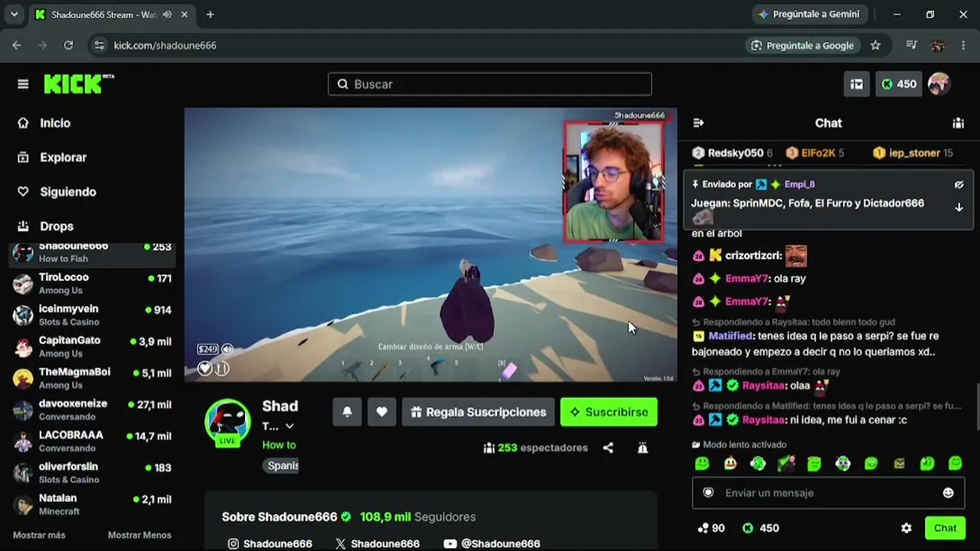This screenshot has width=980, height=551.
Task: Open the How to category link
Action: click(x=279, y=445)
